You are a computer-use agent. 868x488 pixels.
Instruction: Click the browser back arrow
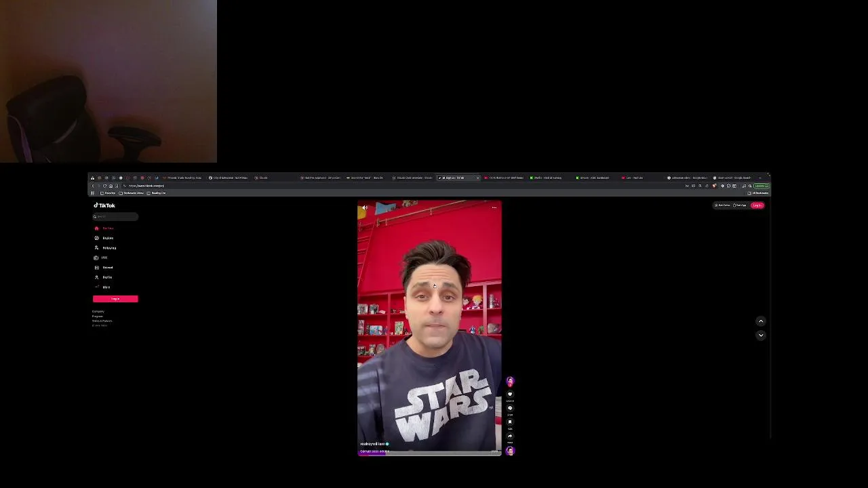coord(93,186)
